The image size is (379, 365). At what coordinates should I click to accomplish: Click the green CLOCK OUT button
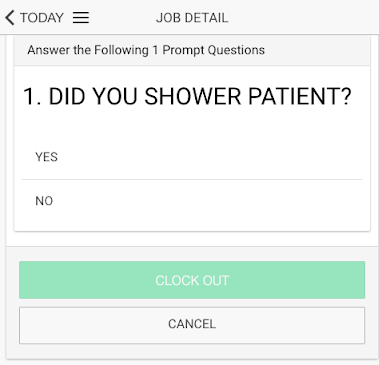(x=192, y=280)
